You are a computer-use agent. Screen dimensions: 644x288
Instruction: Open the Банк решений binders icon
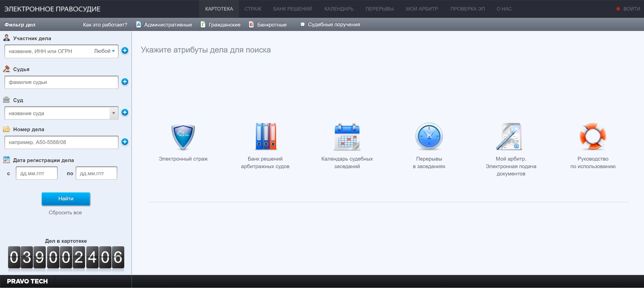point(265,137)
